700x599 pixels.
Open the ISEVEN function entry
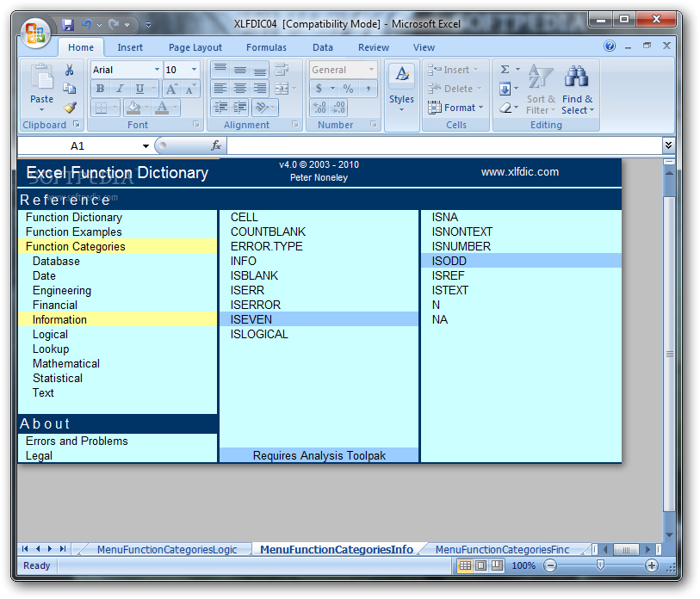(x=319, y=319)
